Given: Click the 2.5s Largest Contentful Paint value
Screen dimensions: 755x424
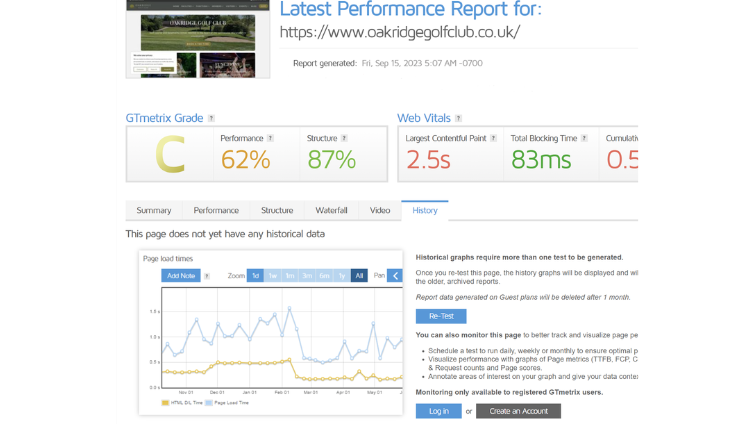Looking at the screenshot, I should pos(428,160).
